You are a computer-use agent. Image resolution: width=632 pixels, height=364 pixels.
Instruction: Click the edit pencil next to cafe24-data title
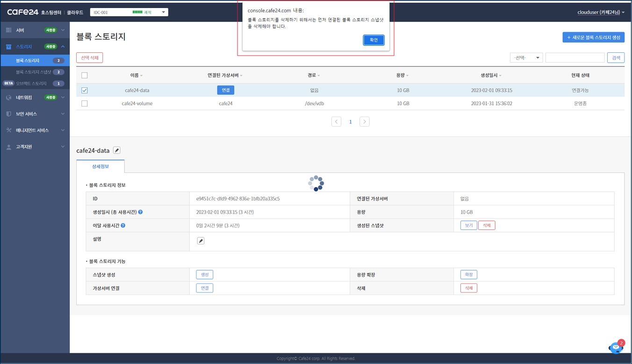(x=117, y=150)
